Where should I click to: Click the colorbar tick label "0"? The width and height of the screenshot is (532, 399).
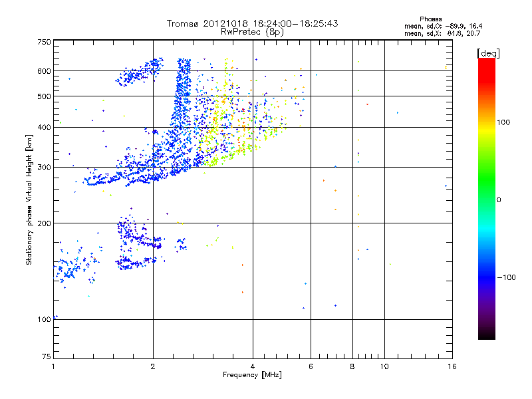(x=499, y=200)
